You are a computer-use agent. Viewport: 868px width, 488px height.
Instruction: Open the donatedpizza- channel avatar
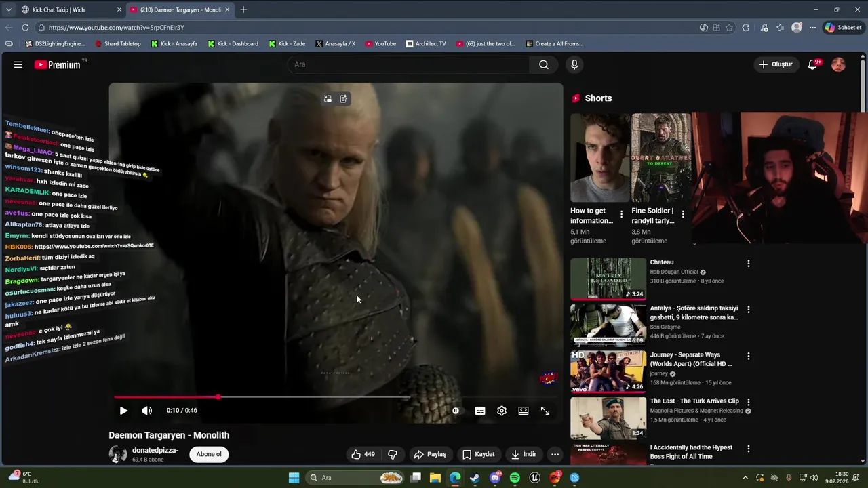(x=118, y=454)
